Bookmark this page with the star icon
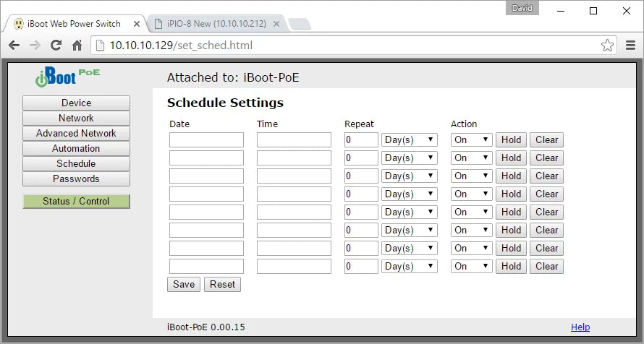644x344 pixels. (x=607, y=45)
